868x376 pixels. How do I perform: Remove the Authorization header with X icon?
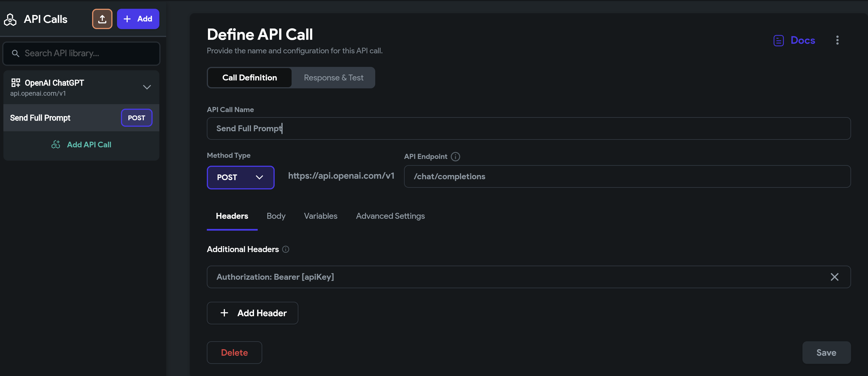click(x=834, y=277)
